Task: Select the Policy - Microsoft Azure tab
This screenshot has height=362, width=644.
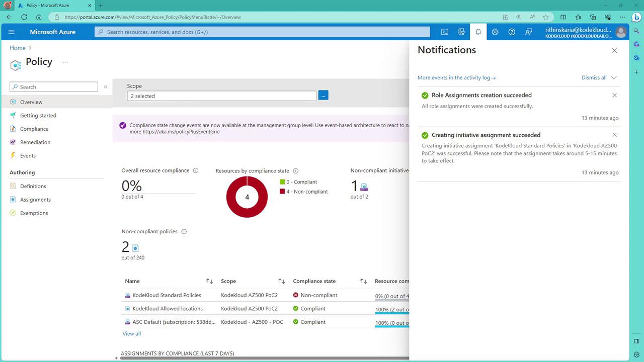Action: tap(55, 5)
